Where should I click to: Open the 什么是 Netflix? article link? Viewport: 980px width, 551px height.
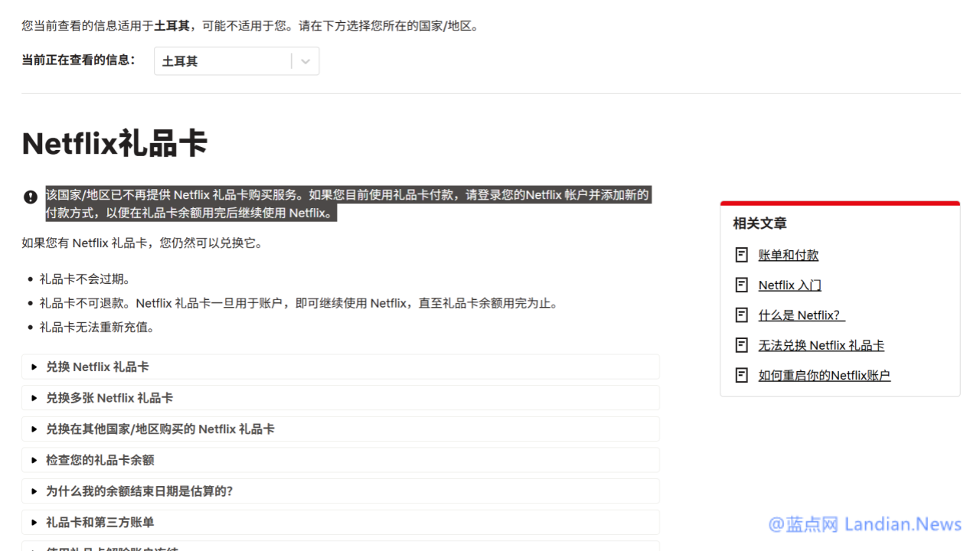(802, 315)
